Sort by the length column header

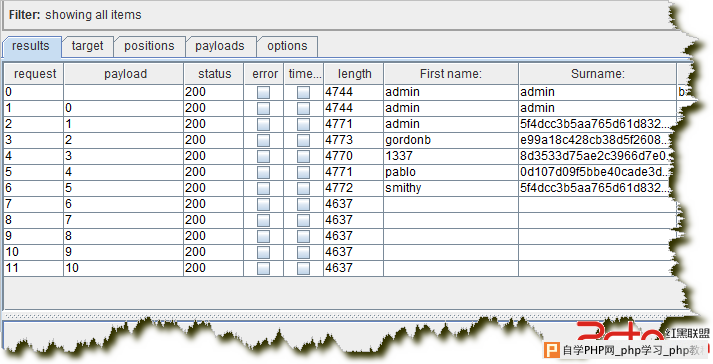pos(354,74)
